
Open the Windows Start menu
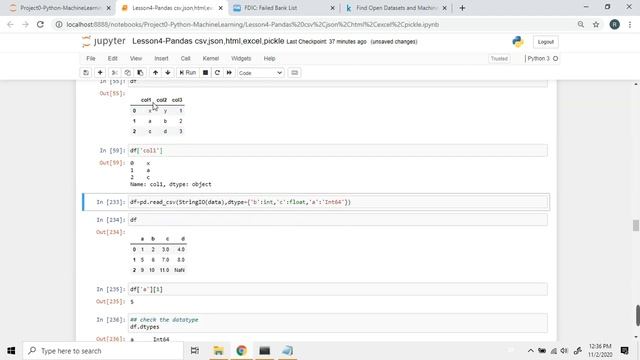(x=11, y=351)
